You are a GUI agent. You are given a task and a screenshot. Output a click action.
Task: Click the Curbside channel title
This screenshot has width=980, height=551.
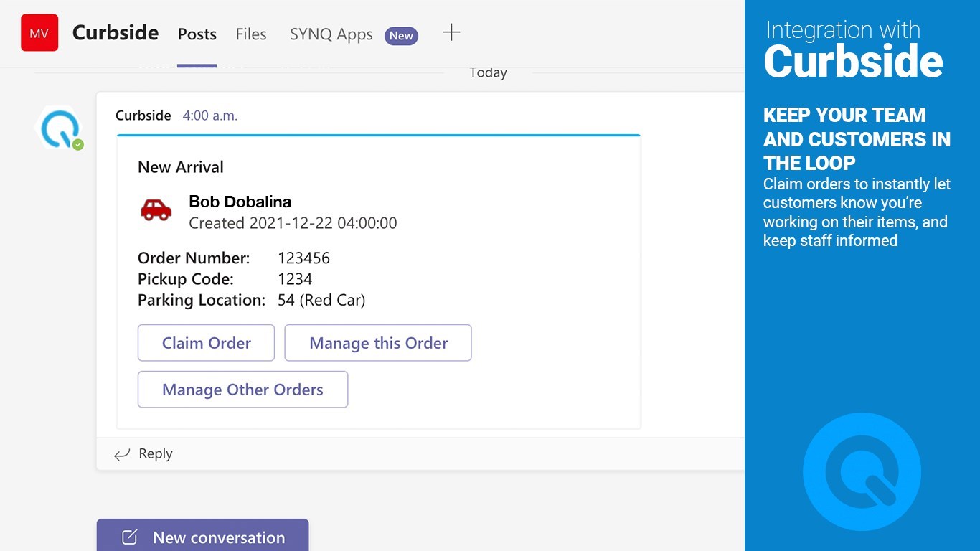pyautogui.click(x=116, y=33)
